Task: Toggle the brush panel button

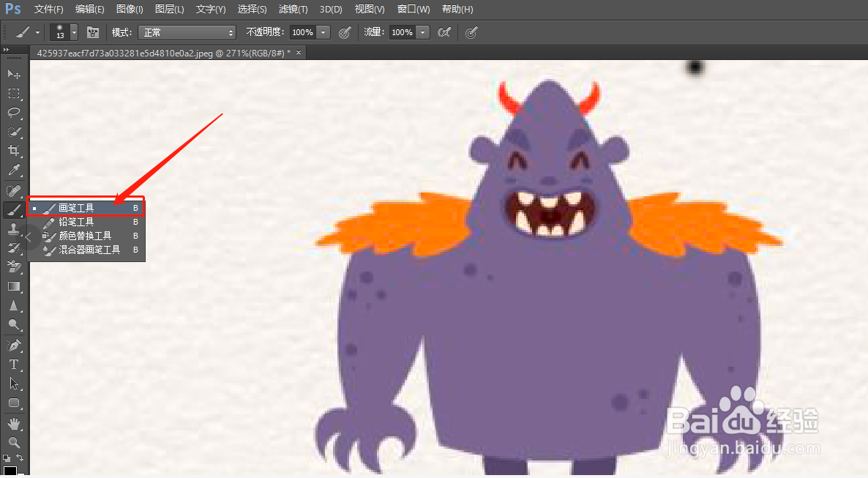Action: pyautogui.click(x=93, y=33)
